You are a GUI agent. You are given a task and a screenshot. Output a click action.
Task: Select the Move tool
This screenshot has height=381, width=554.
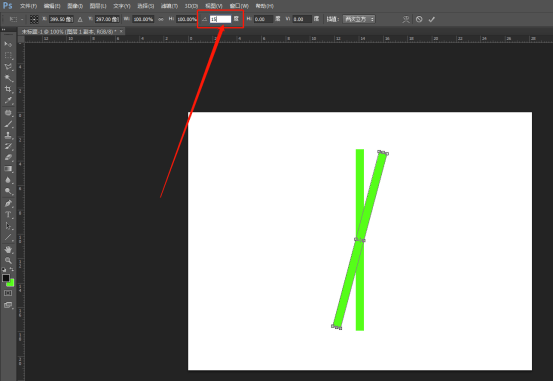point(8,44)
